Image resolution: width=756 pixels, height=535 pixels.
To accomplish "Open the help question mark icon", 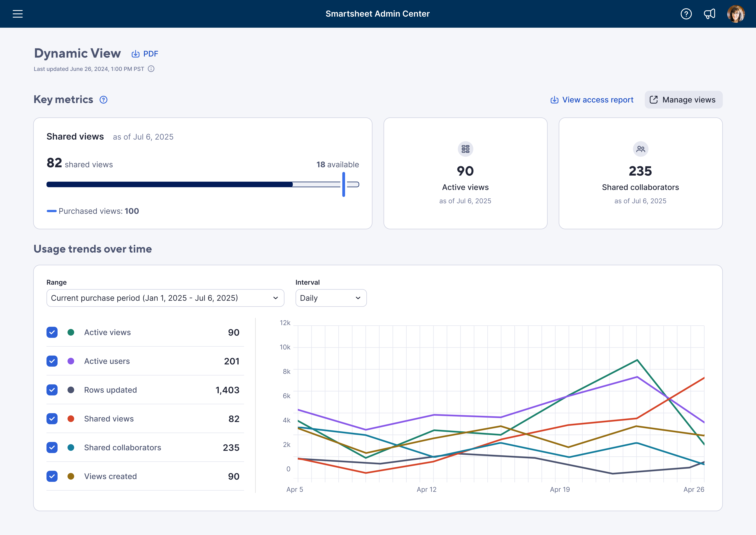I will point(686,14).
